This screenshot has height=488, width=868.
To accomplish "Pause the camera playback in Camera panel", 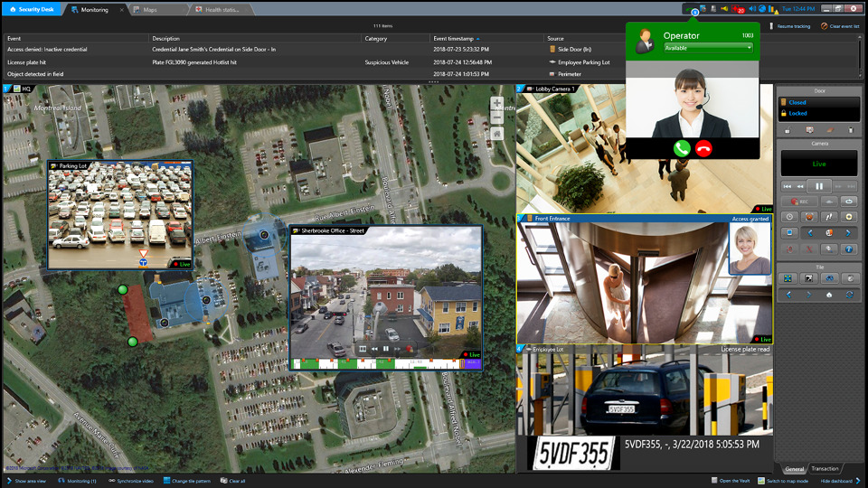I will [819, 186].
